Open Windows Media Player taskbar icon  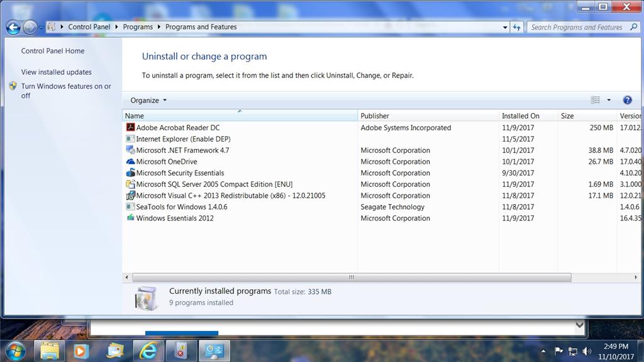click(x=80, y=351)
